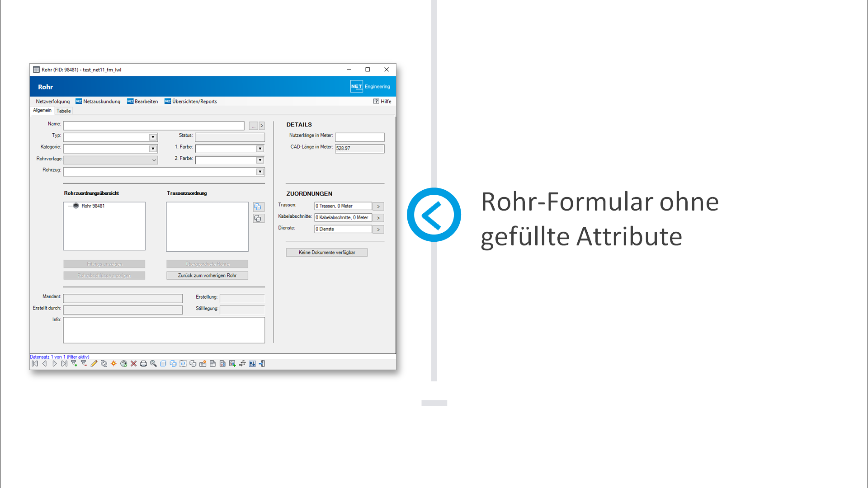Click upper copy icon beside Trassenzuordnung list
Viewport: 868px width, 488px height.
(x=258, y=207)
